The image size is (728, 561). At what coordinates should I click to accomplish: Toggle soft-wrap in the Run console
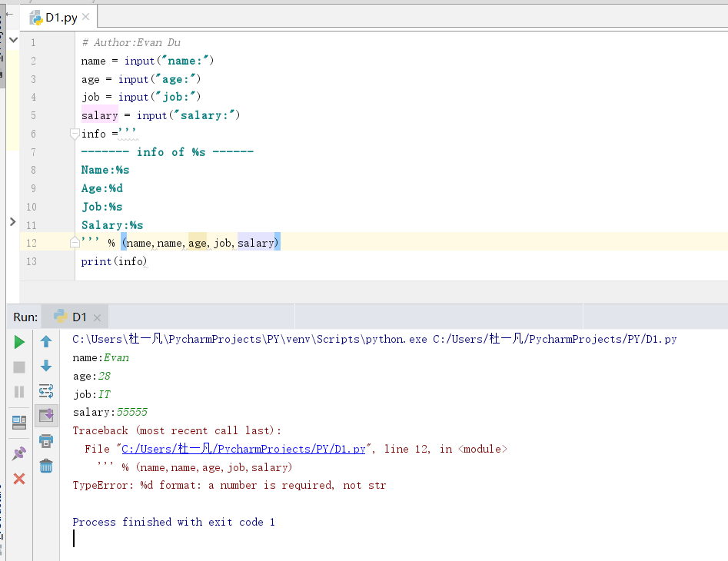[x=46, y=391]
